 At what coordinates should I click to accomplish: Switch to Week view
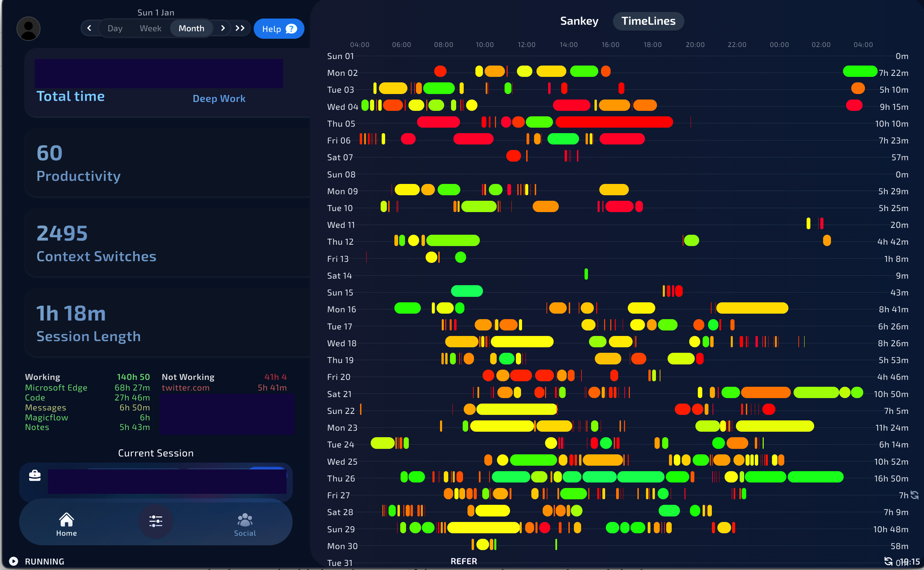tap(150, 28)
